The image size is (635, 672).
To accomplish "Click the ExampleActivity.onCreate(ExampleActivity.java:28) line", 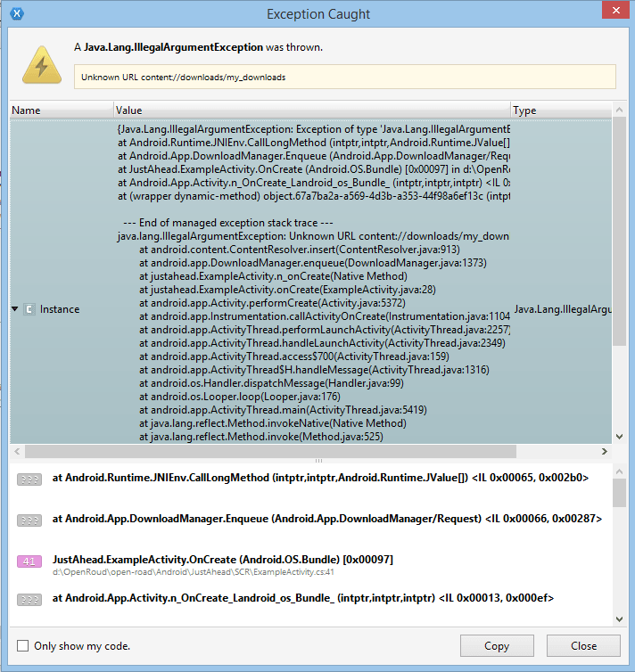I will coord(287,290).
